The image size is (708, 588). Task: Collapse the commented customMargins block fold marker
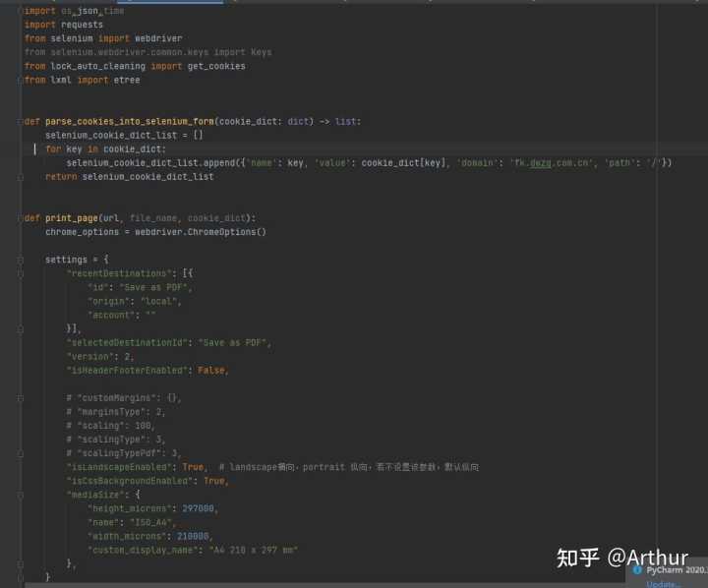click(x=21, y=398)
